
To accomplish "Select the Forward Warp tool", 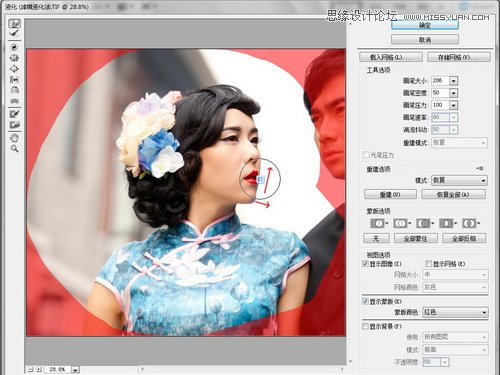I will pyautogui.click(x=14, y=24).
